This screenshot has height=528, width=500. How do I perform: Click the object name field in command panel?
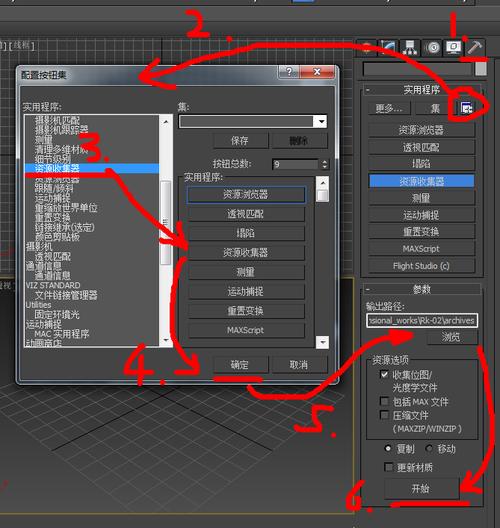click(x=417, y=69)
